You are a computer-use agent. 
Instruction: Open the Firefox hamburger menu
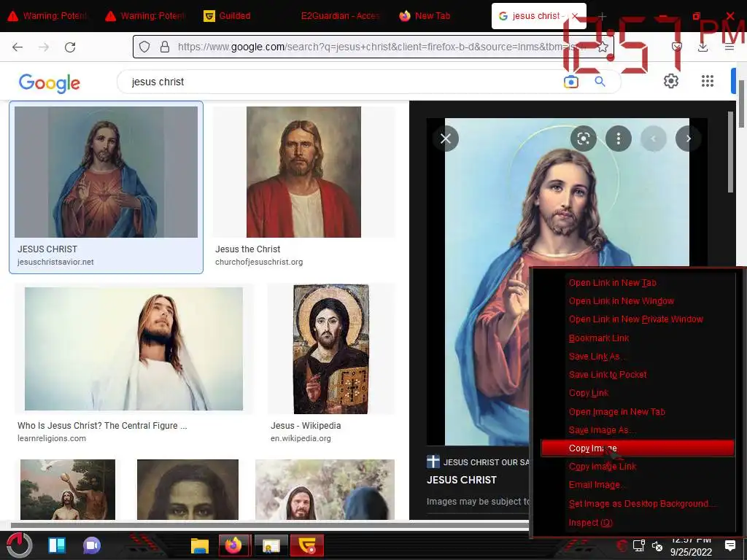click(x=729, y=47)
